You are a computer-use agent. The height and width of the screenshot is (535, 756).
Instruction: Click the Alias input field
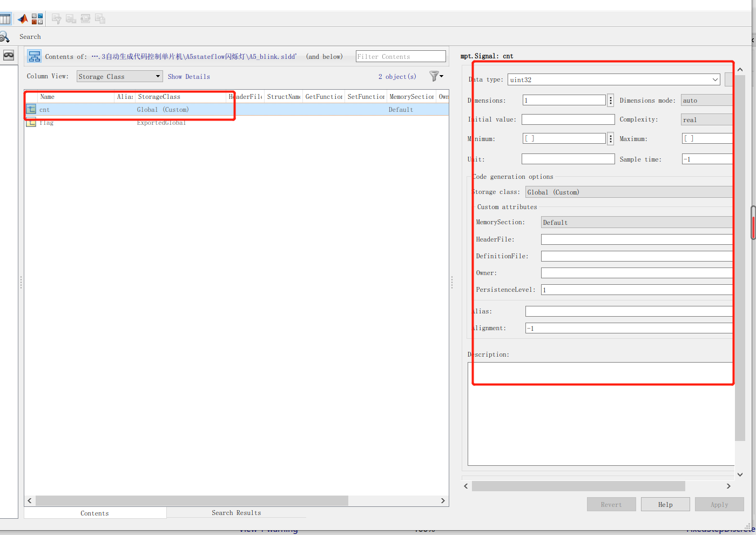(x=629, y=311)
